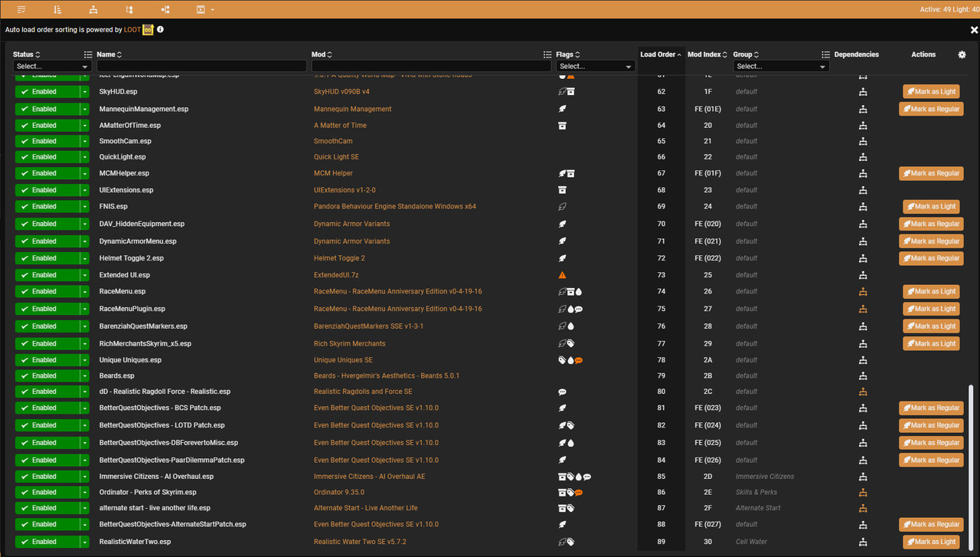The width and height of the screenshot is (980, 557).
Task: Click dependencies icon for QuickLight.esp row
Action: pos(863,157)
